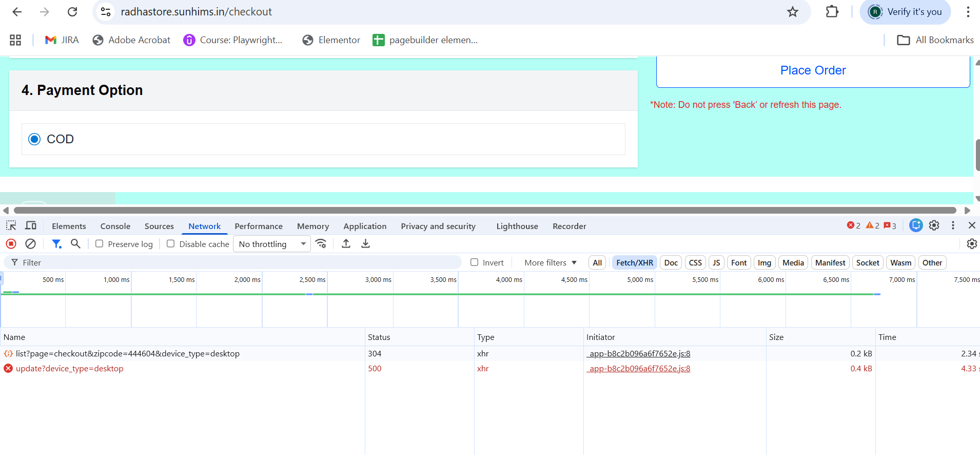Open the AI assistance icon in DevTools
Screen dimensions: 980x455
[x=916, y=225]
